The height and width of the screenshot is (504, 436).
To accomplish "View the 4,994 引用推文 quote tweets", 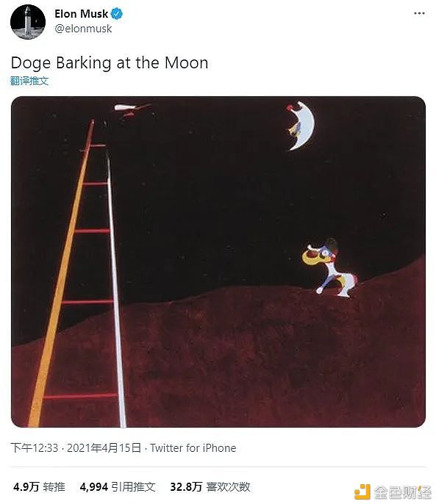I will coord(118,486).
